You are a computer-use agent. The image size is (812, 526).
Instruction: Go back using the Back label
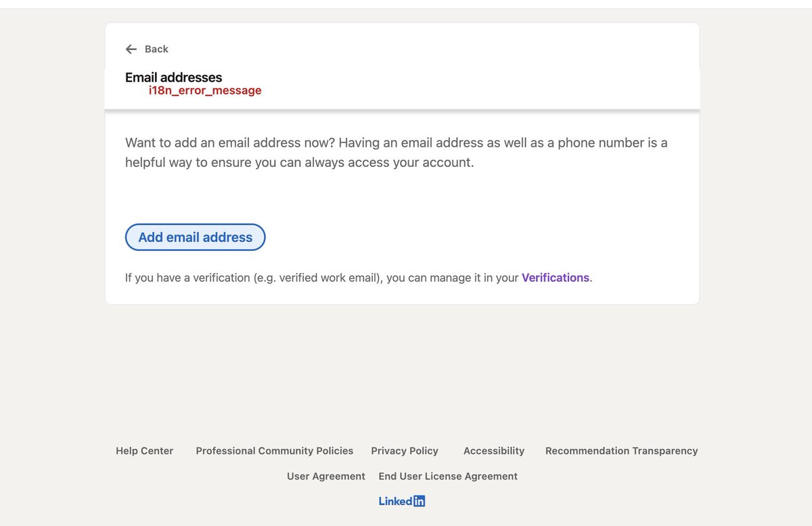(156, 49)
